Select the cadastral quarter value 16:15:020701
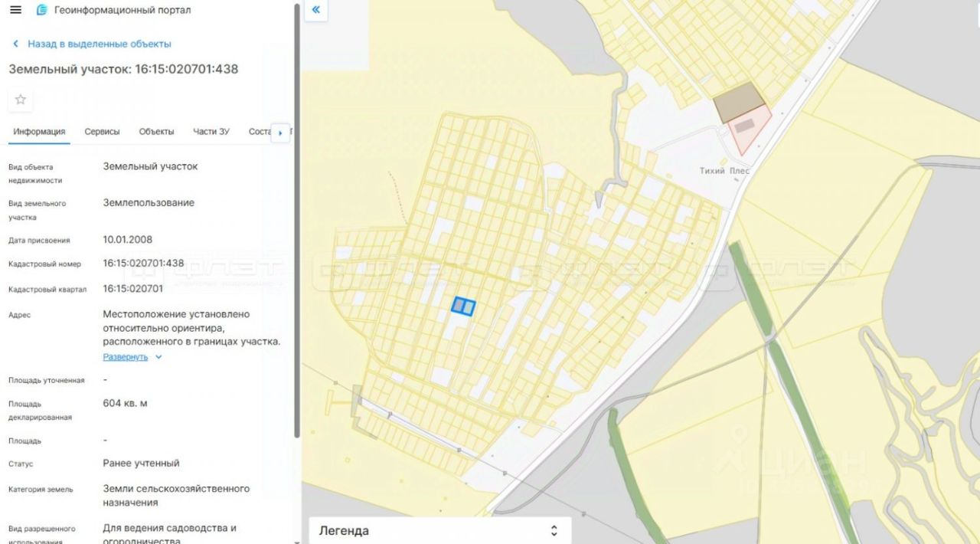Viewport: 980px width, 544px height. 132,289
